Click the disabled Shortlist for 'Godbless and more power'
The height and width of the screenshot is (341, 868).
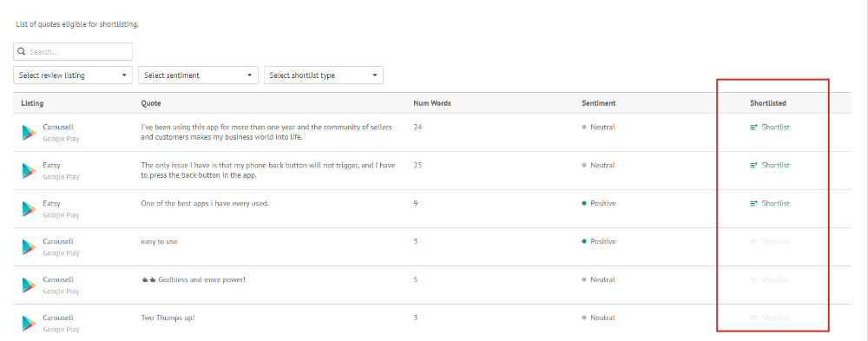coord(769,280)
